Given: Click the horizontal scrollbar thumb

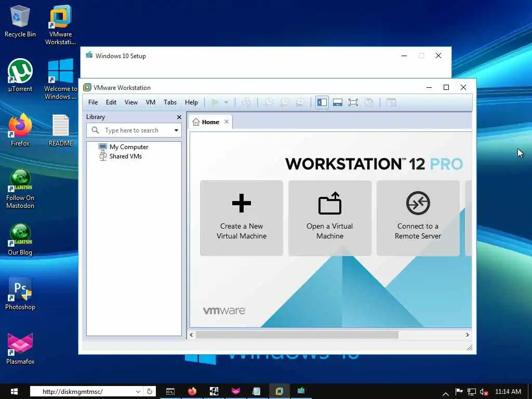Looking at the screenshot, I should point(297,335).
